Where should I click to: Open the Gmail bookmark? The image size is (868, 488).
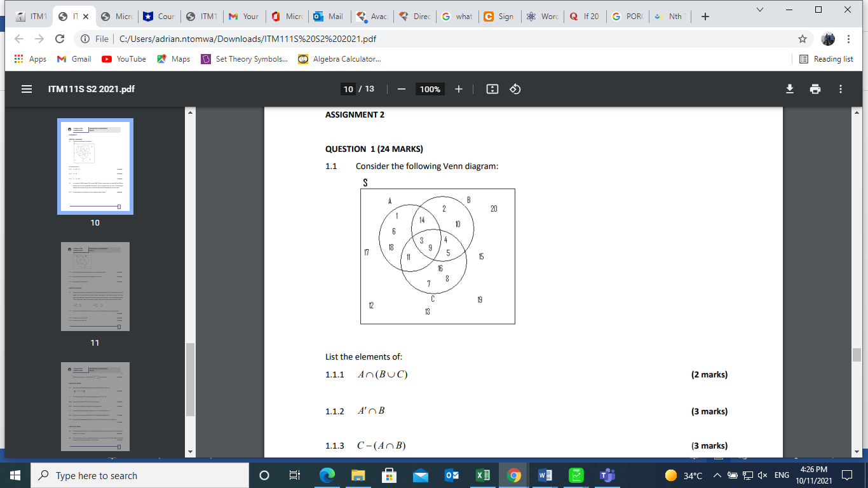(74, 59)
